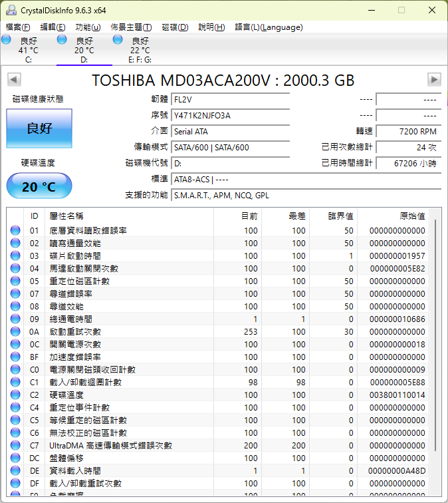Image resolution: width=448 pixels, height=503 pixels.
Task: Open the 說明(H) menu
Action: pos(211,27)
